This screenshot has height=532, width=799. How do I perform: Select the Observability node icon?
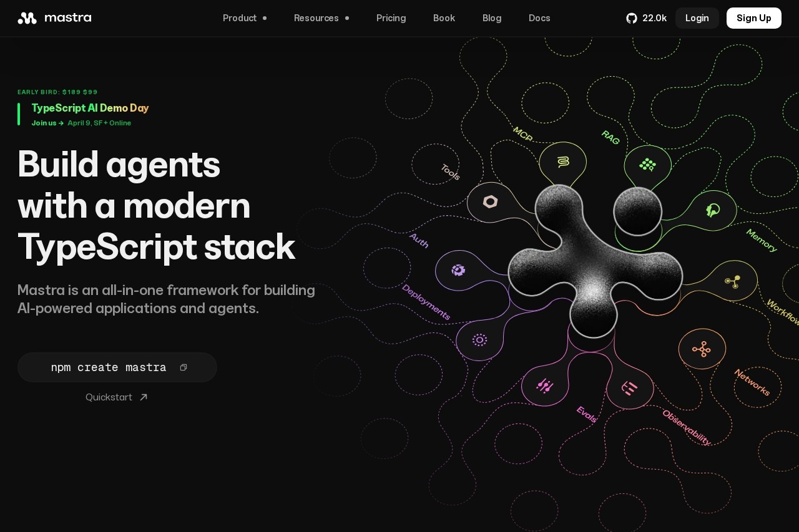click(630, 389)
